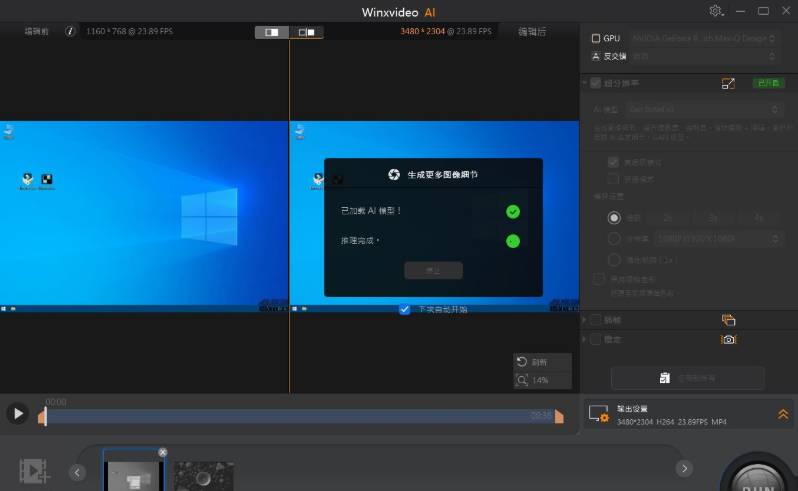
Task: Click the timeline progress bar
Action: click(x=300, y=416)
